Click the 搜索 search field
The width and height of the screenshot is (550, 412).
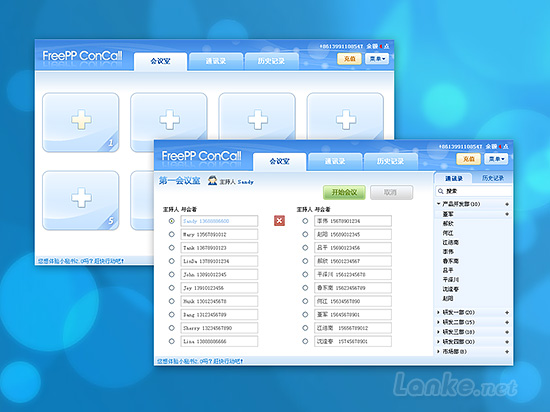474,191
